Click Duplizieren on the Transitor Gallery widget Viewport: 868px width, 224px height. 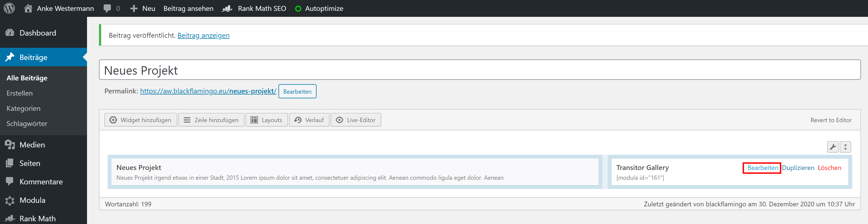tap(798, 168)
